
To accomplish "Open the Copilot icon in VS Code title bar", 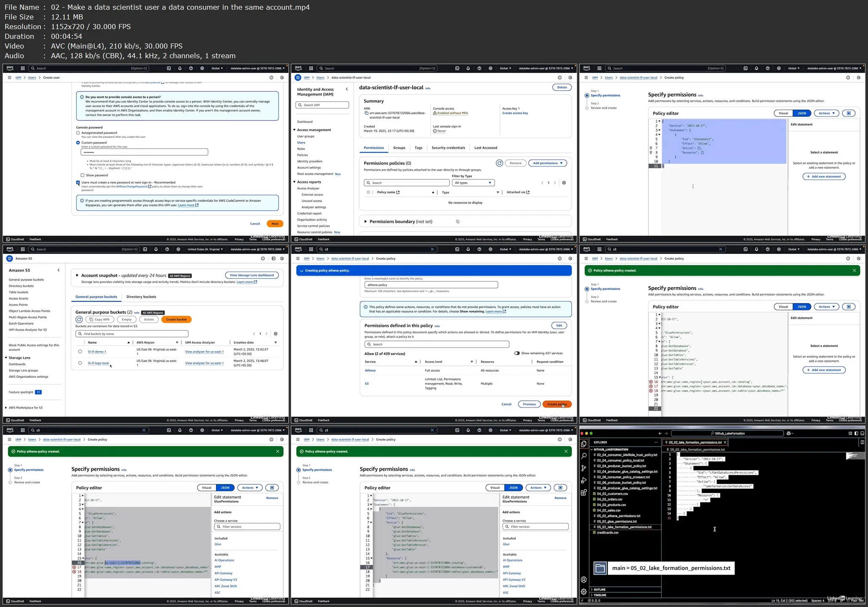I will point(789,433).
